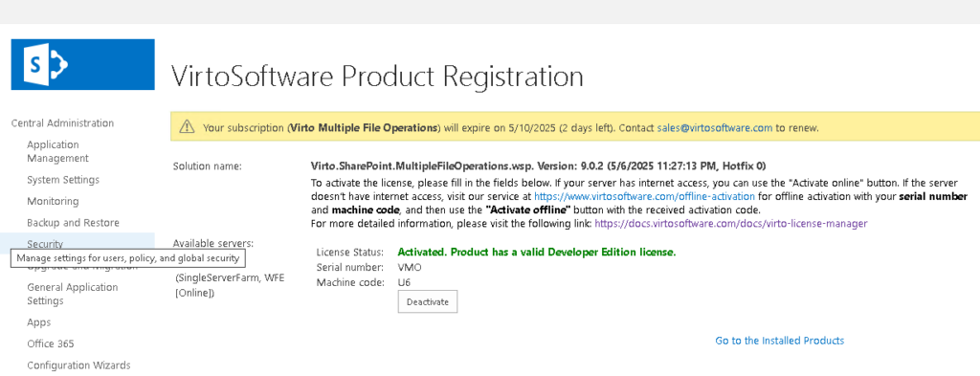This screenshot has width=980, height=376.
Task: Click the sales@virtosoftware.com email link
Action: 715,127
